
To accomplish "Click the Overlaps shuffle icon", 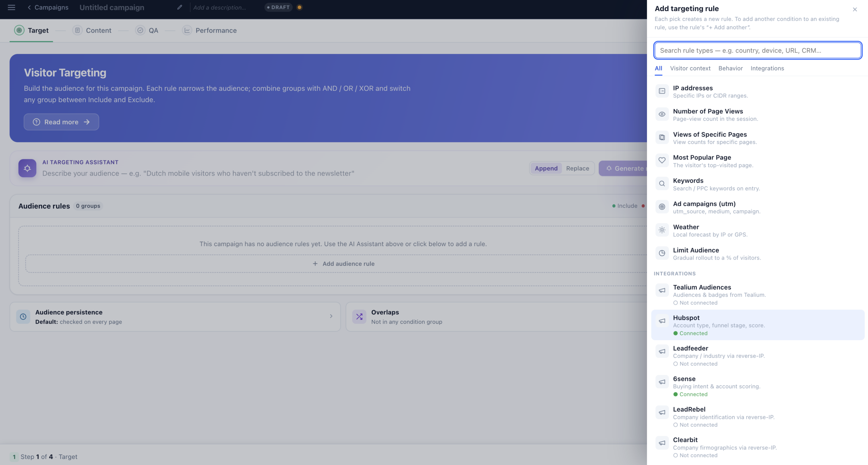I will click(x=359, y=317).
